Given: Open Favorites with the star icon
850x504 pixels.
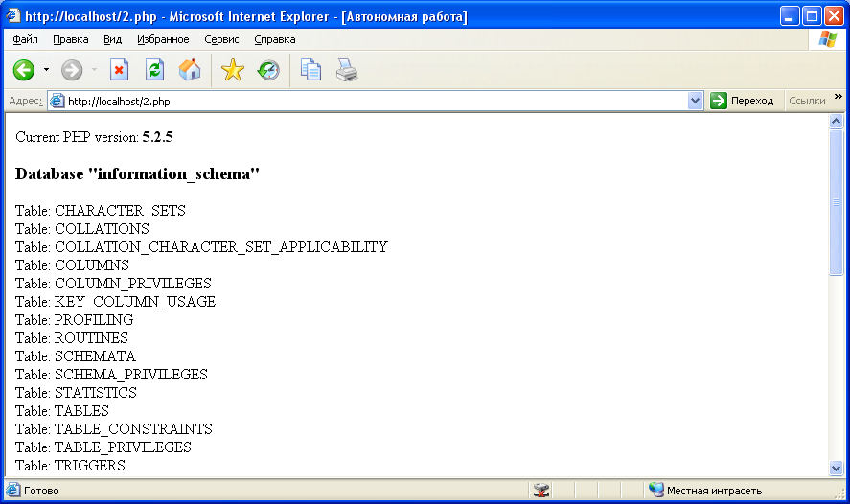Looking at the screenshot, I should 233,70.
